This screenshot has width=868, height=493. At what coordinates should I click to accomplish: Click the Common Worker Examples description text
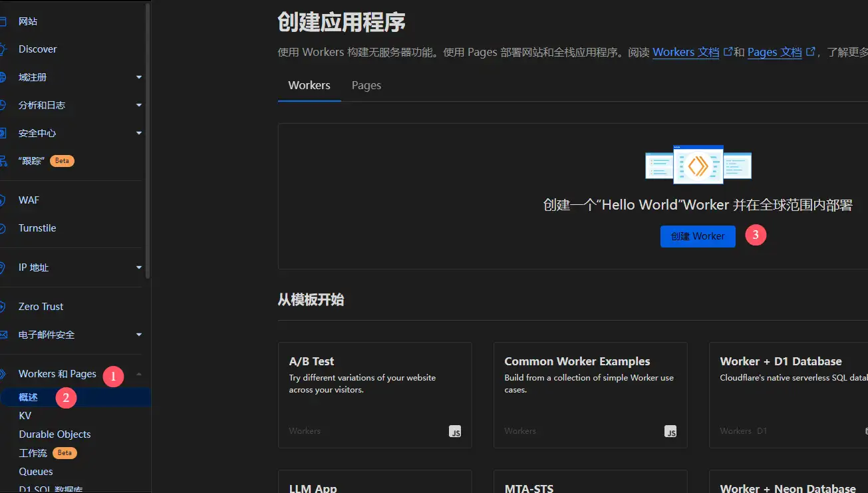tap(589, 384)
